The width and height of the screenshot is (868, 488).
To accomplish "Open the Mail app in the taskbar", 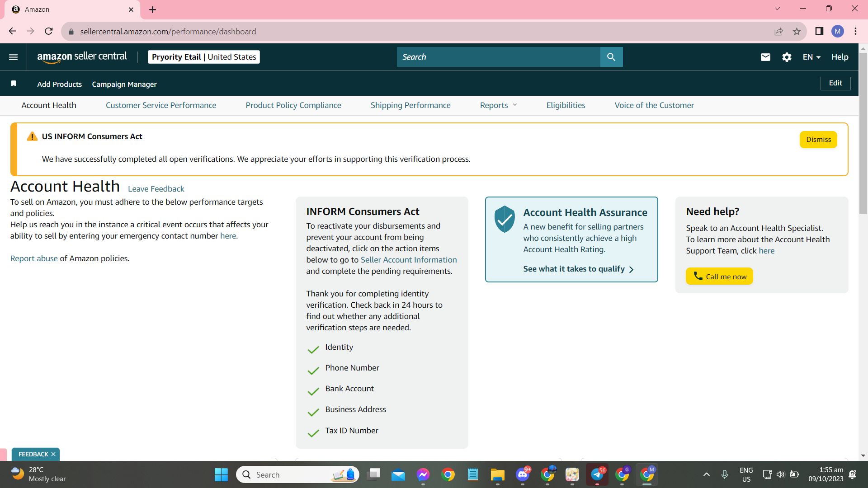I will tap(398, 474).
